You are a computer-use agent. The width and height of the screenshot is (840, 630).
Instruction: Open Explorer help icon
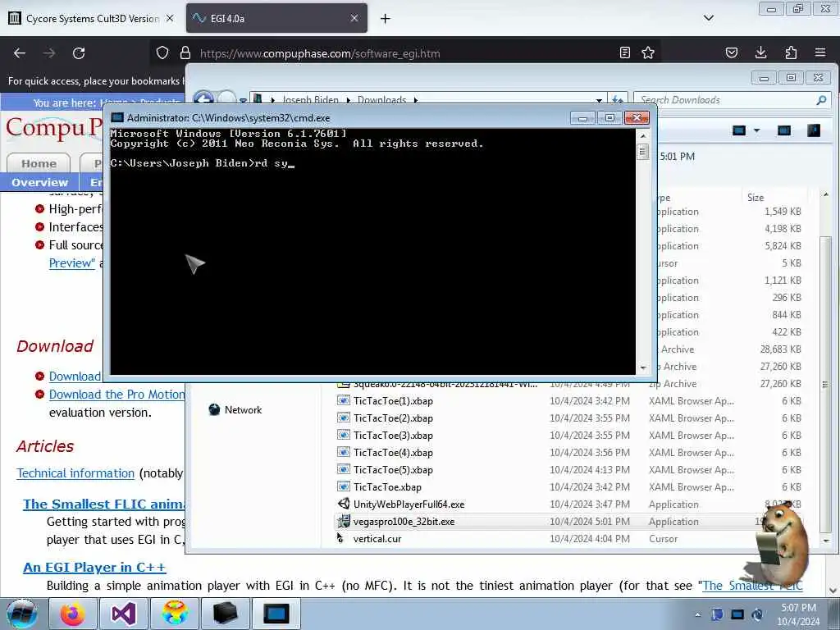point(814,130)
